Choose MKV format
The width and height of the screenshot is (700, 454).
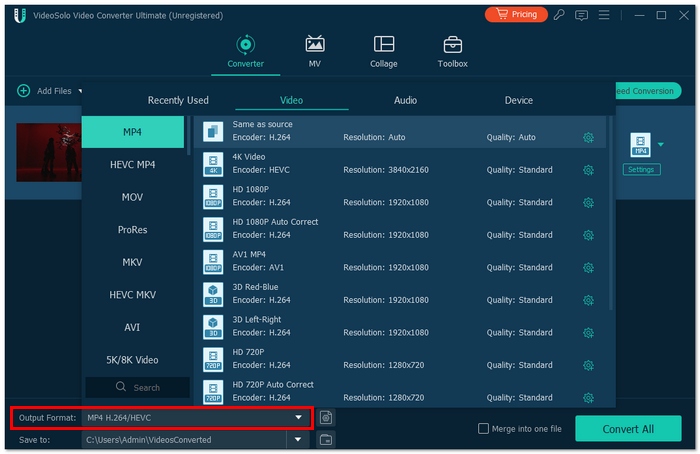tap(133, 262)
